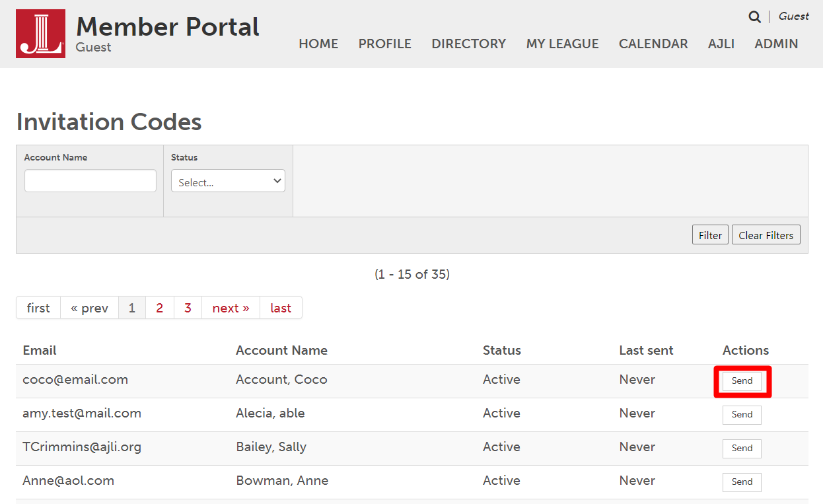The image size is (823, 504).
Task: Click account name Account, Coco
Action: (x=281, y=380)
